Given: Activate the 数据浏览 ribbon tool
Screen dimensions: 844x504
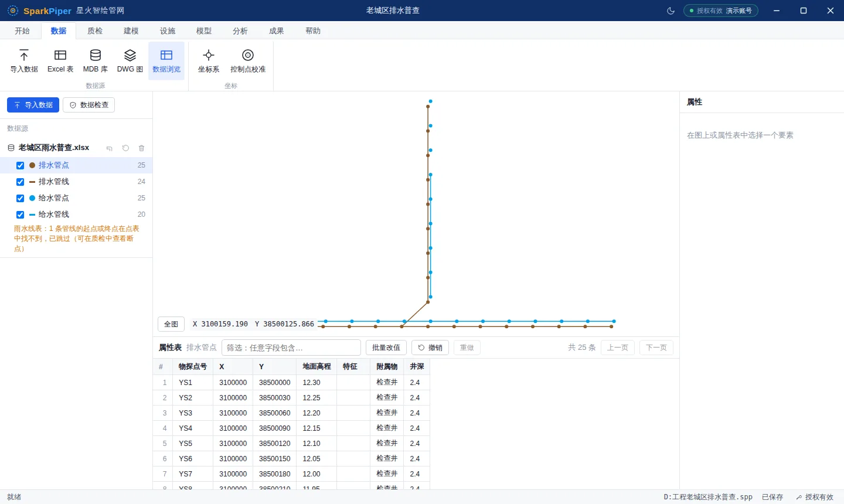Looking at the screenshot, I should 166,61.
